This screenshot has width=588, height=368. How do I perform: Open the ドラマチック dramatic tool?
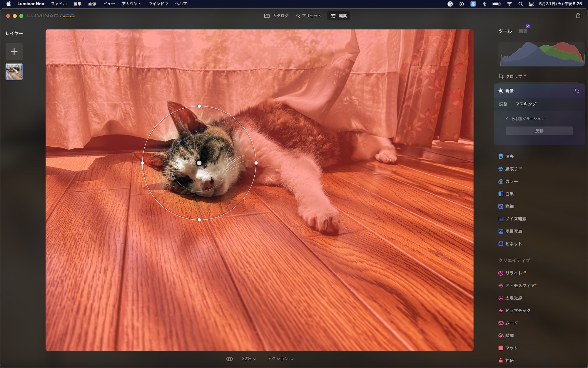pyautogui.click(x=517, y=311)
